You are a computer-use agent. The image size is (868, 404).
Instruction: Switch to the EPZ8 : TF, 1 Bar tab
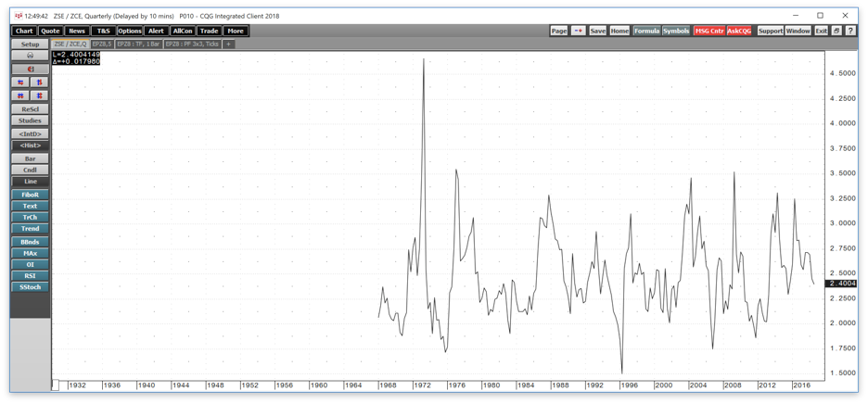(x=138, y=44)
